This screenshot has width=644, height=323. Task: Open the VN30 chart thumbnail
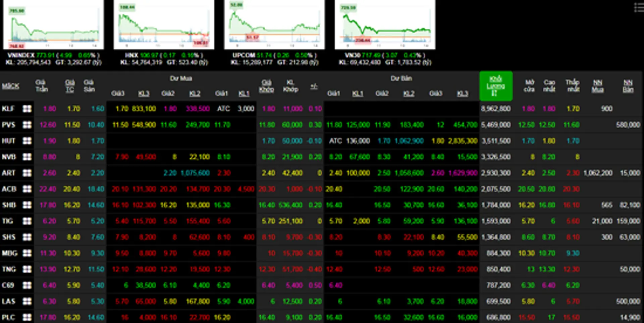coord(385,24)
